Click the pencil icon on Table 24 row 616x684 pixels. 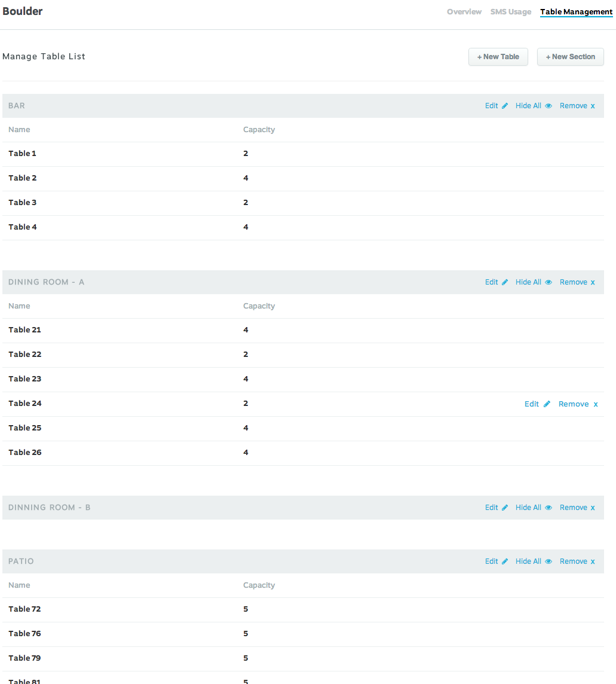tap(547, 404)
